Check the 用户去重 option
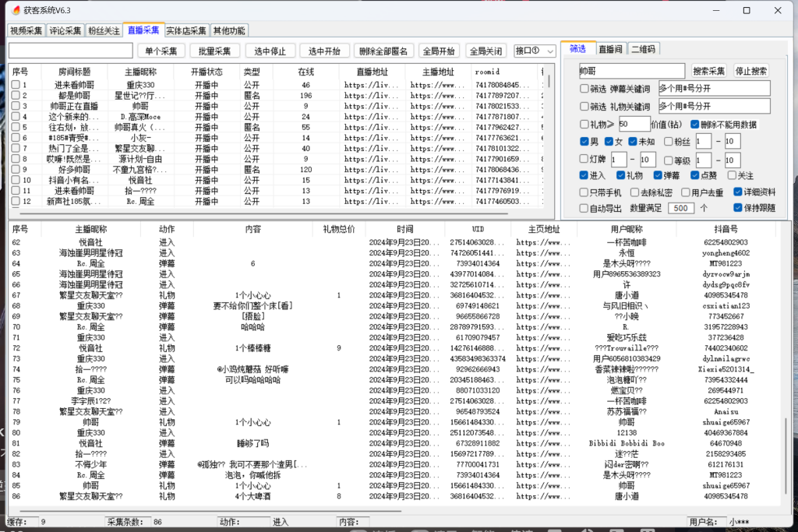This screenshot has height=532, width=798. point(673,192)
